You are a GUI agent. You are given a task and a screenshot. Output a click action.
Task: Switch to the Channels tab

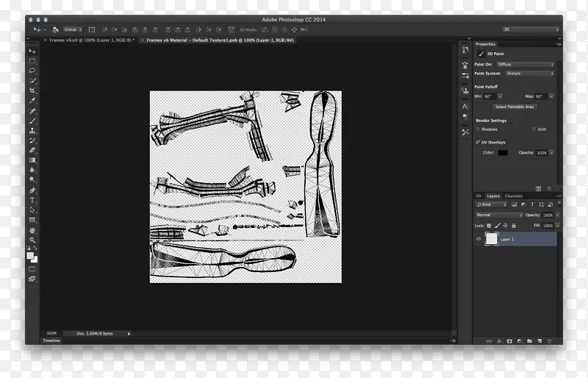513,196
